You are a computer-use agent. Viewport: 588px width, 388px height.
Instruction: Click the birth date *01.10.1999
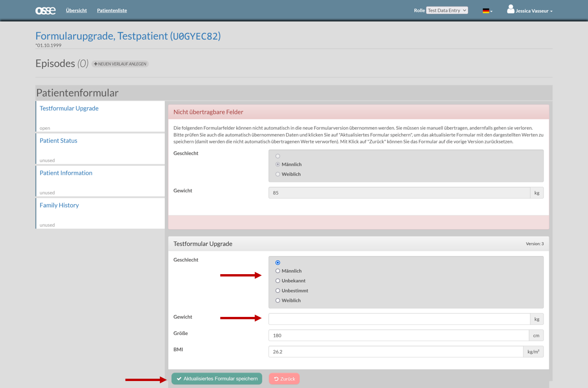coord(48,45)
